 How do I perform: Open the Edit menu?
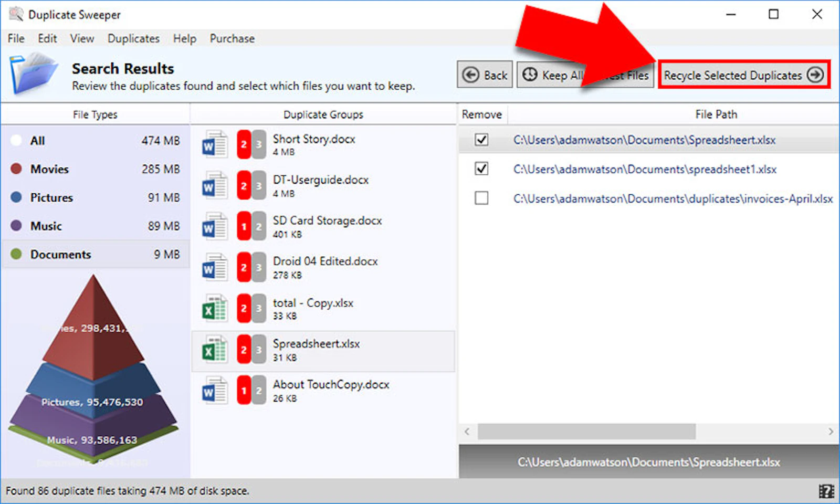(x=47, y=38)
